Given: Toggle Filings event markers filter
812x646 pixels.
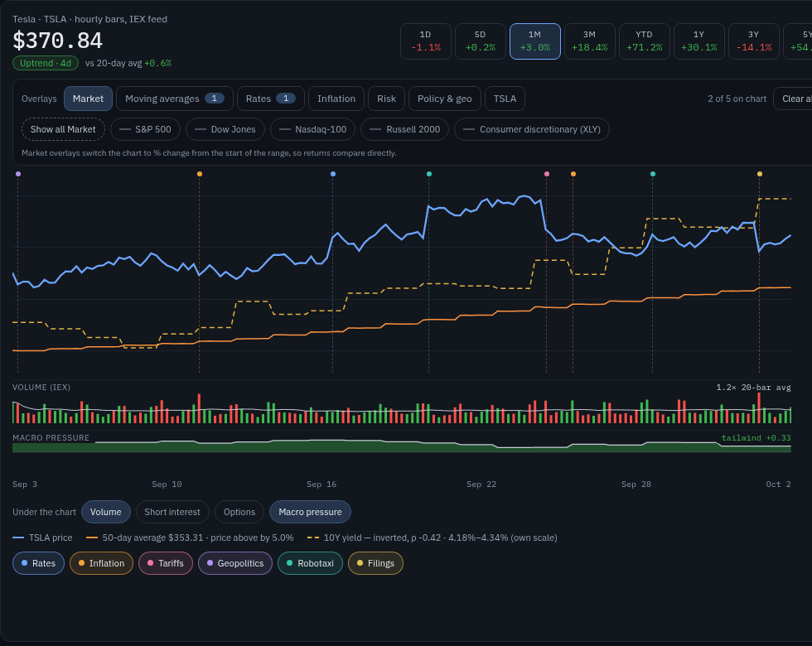Looking at the screenshot, I should [375, 563].
